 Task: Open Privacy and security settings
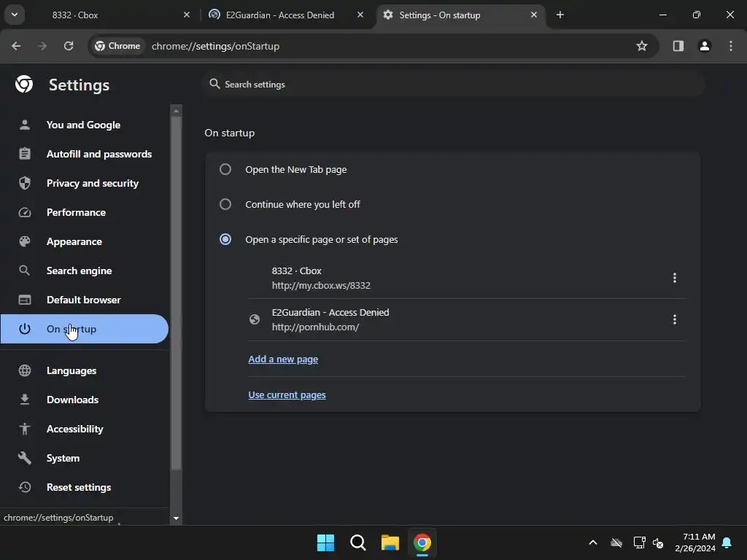[x=85, y=183]
